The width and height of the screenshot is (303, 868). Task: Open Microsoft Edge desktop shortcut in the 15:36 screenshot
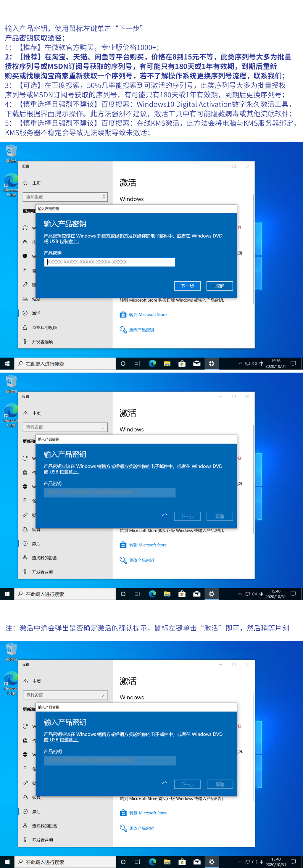pyautogui.click(x=11, y=185)
